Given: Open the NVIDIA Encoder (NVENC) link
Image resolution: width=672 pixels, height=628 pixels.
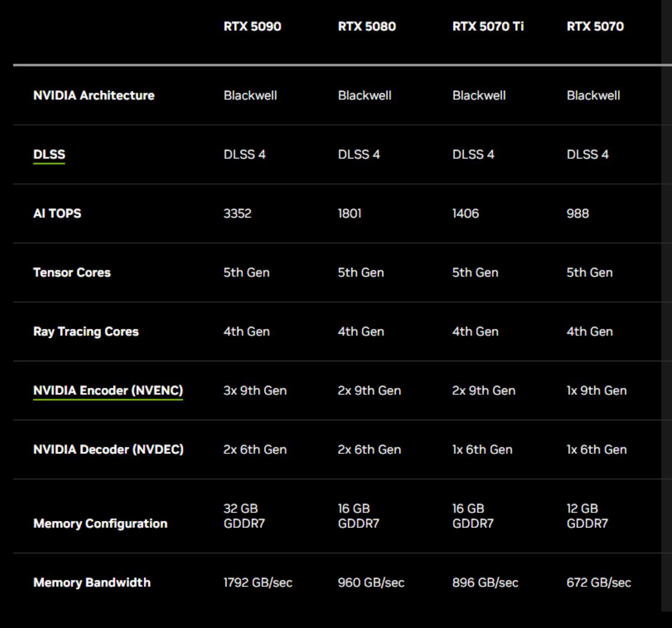Looking at the screenshot, I should click(x=108, y=391).
